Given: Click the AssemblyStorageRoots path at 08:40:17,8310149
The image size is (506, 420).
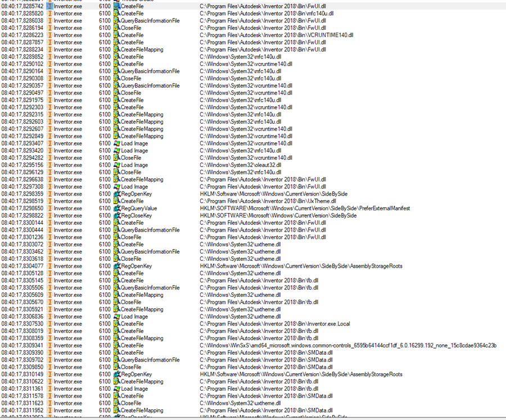Looking at the screenshot, I should [301, 374].
